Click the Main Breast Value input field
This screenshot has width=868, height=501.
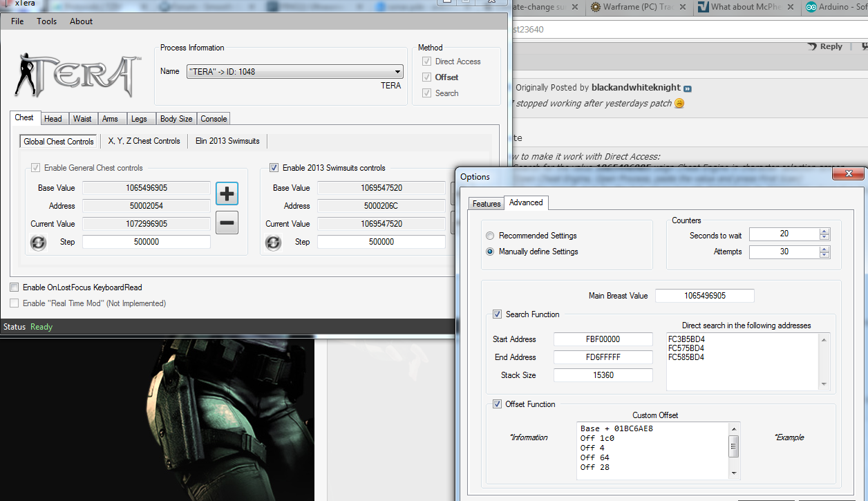(704, 296)
